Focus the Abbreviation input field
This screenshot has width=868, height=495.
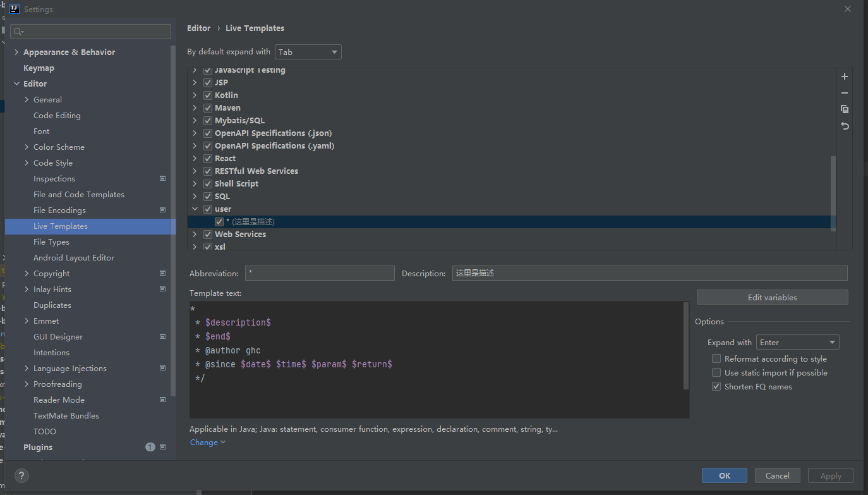pyautogui.click(x=320, y=273)
